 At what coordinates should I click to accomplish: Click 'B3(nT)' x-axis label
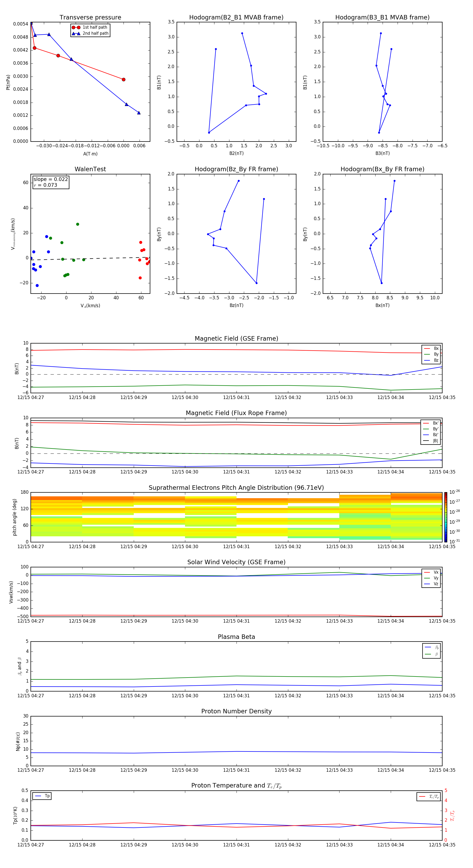point(382,153)
